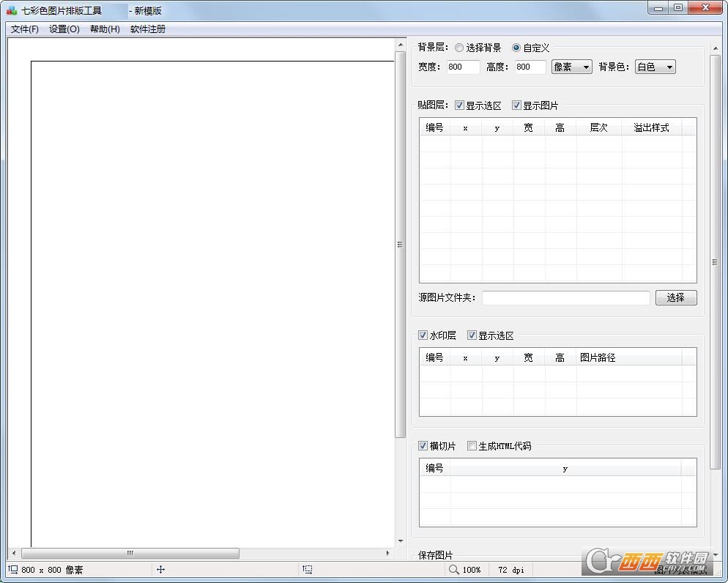
Task: Click the app icon in the title bar
Action: (12, 10)
